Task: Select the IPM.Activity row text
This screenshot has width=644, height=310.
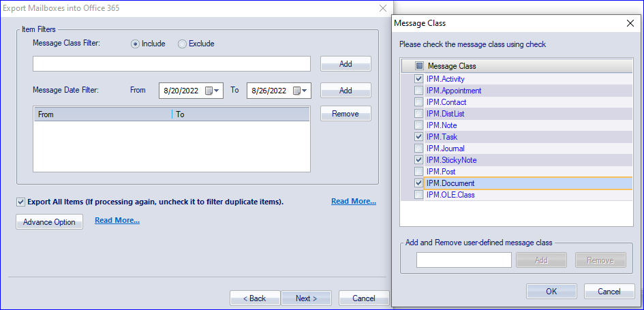Action: [x=445, y=79]
